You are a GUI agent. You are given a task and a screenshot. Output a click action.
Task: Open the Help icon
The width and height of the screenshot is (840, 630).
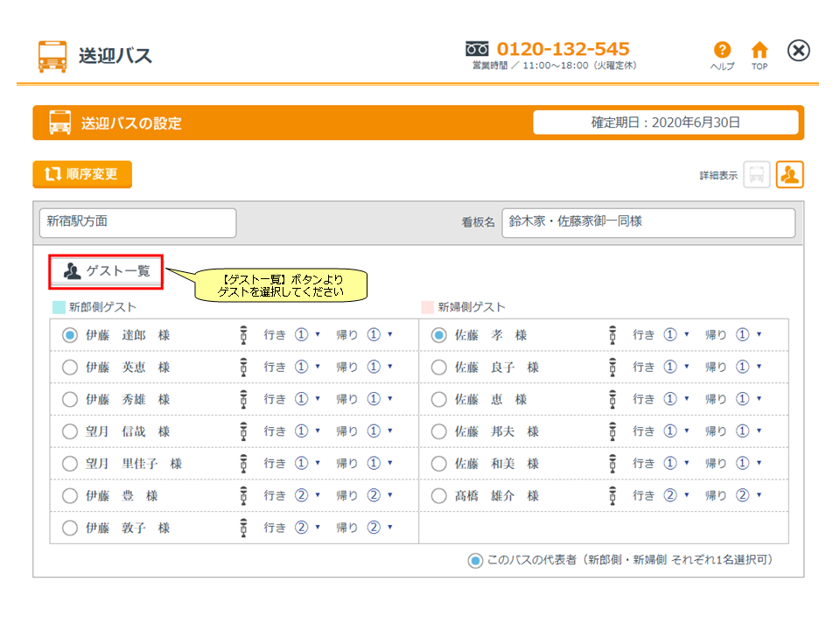point(722,52)
